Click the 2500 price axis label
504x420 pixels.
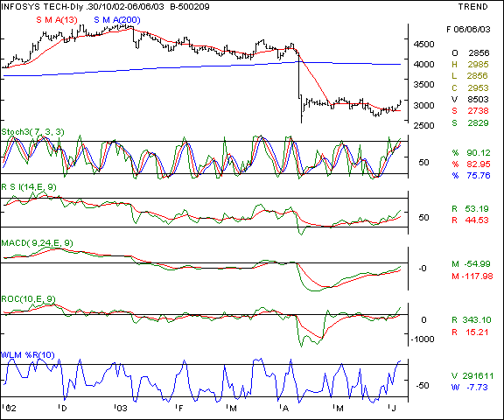pos(423,126)
